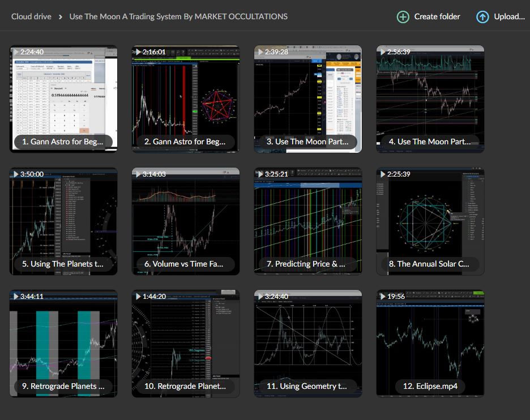Image resolution: width=530 pixels, height=420 pixels.
Task: Go to Cloud drive breadcrumb
Action: coord(31,16)
